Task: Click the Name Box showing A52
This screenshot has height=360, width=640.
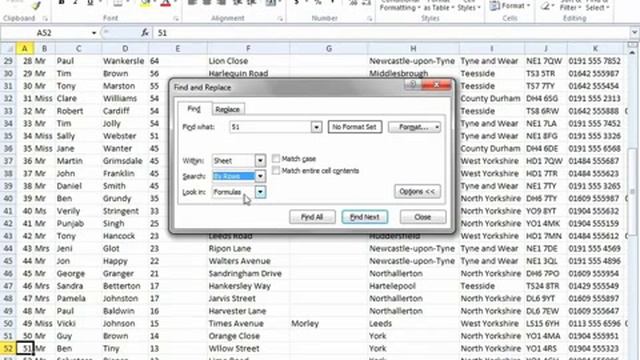Action: pyautogui.click(x=45, y=33)
